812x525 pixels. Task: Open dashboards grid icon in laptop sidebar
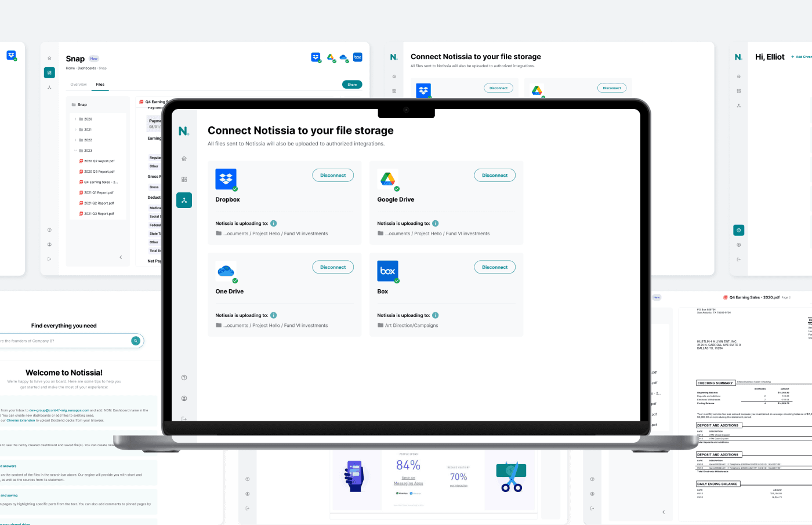[184, 180]
